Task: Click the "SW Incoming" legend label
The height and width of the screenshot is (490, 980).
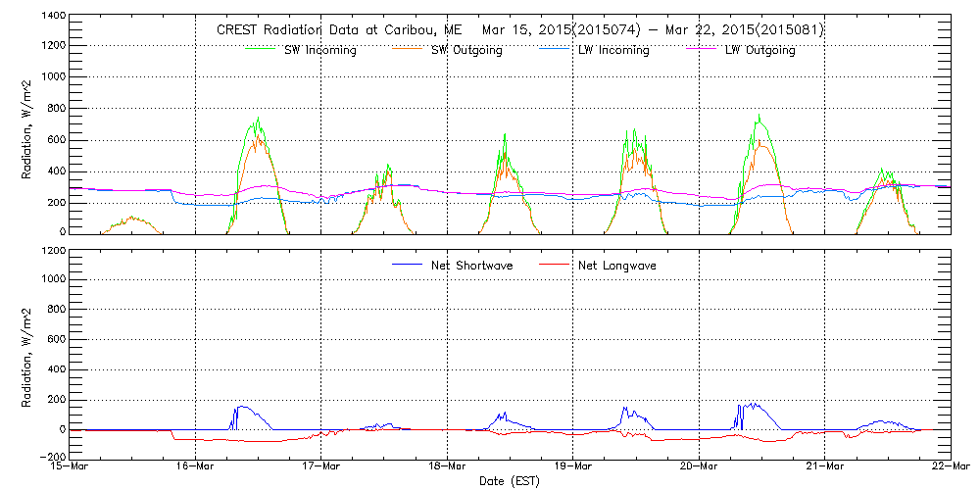Action: point(320,51)
